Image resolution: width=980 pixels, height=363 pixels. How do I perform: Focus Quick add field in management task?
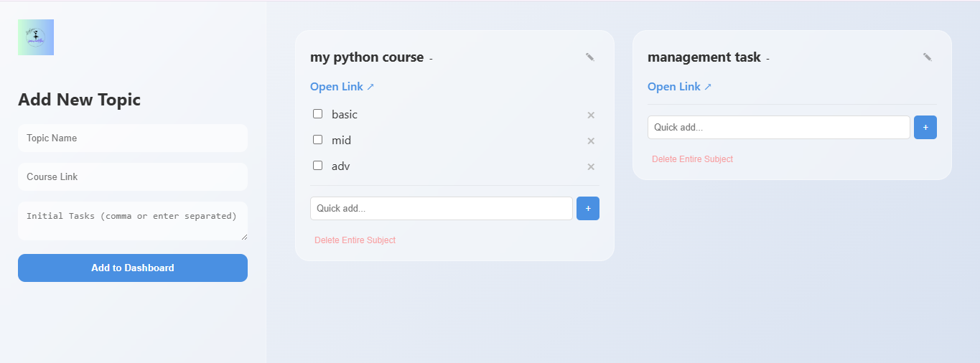pyautogui.click(x=779, y=128)
